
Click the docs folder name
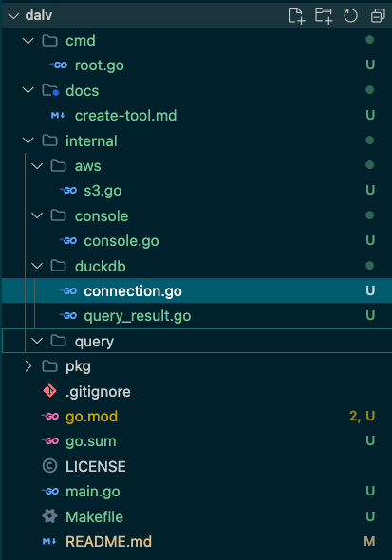83,91
